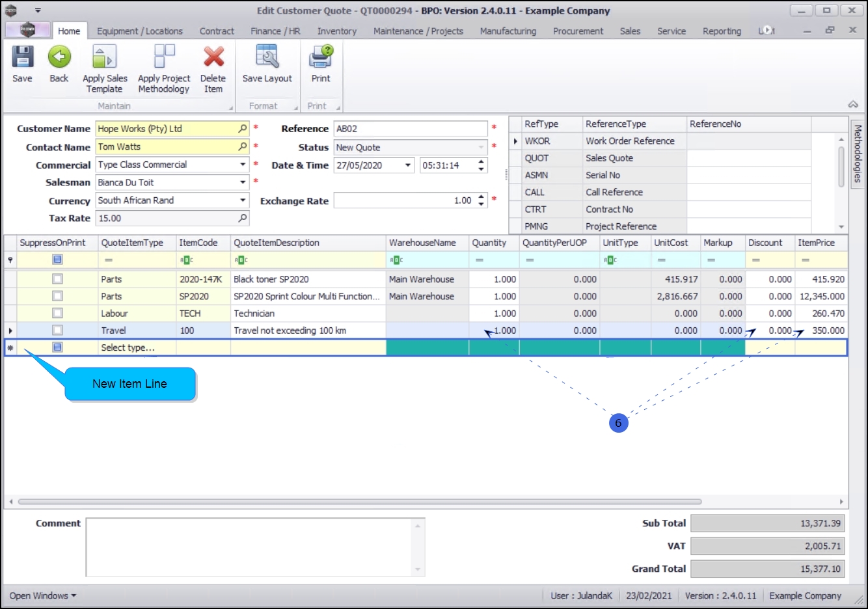The height and width of the screenshot is (609, 868).
Task: Toggle SuppressOnPrint checkbox for Labour row
Action: (58, 314)
